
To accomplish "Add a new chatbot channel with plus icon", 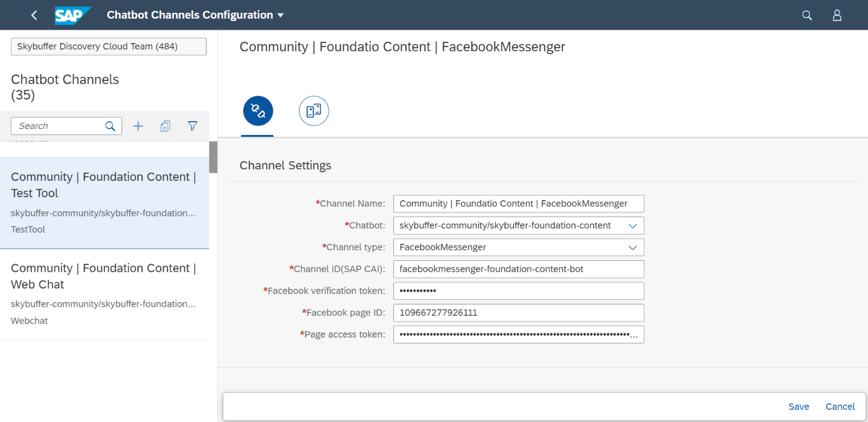I will 138,126.
